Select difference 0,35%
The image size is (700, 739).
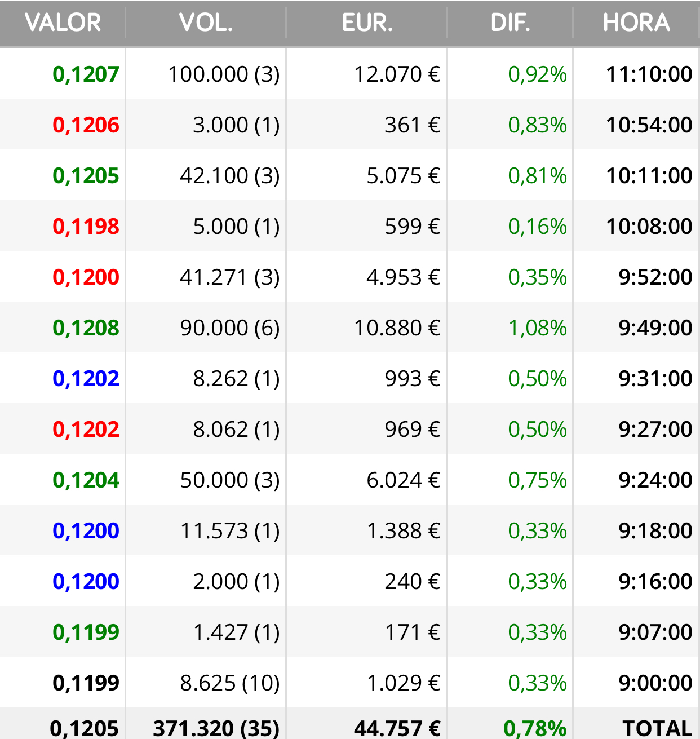click(537, 277)
